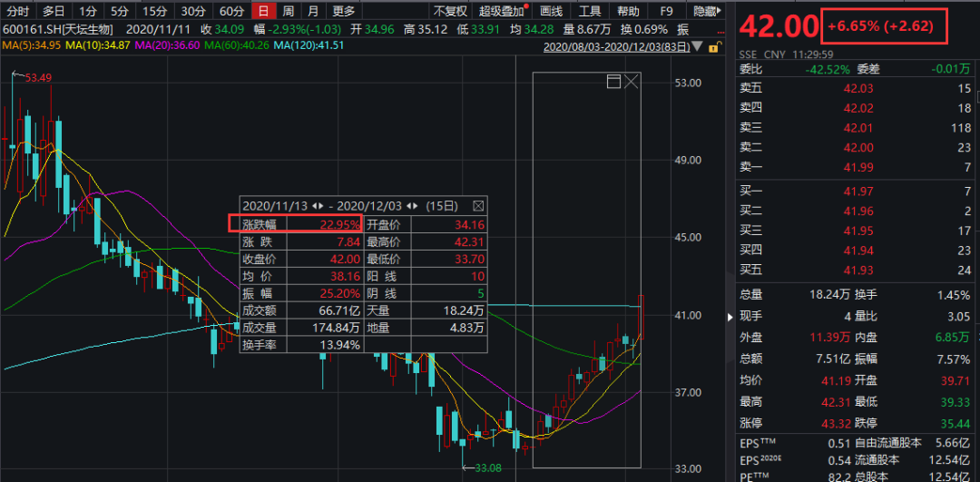The width and height of the screenshot is (980, 482).
Task: Expand the 更多 periods menu
Action: (x=344, y=11)
